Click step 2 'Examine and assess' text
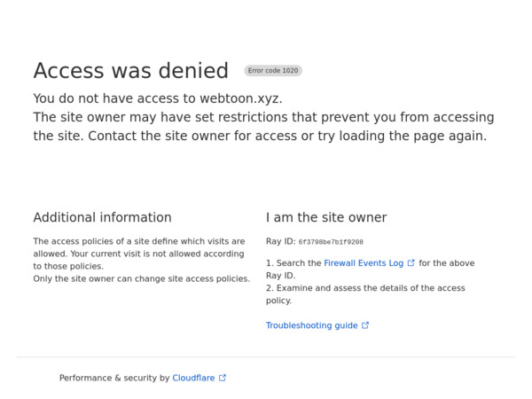 (365, 294)
